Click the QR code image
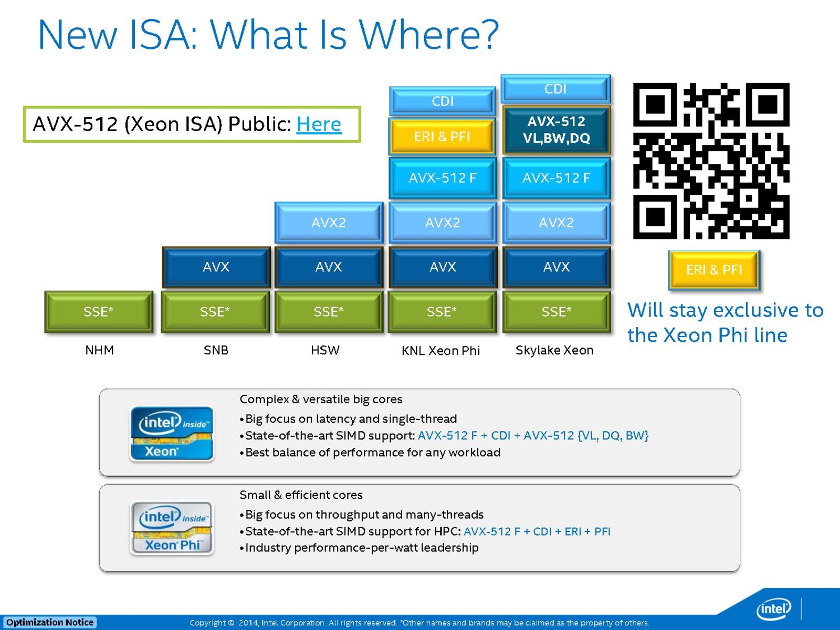 coord(711,161)
